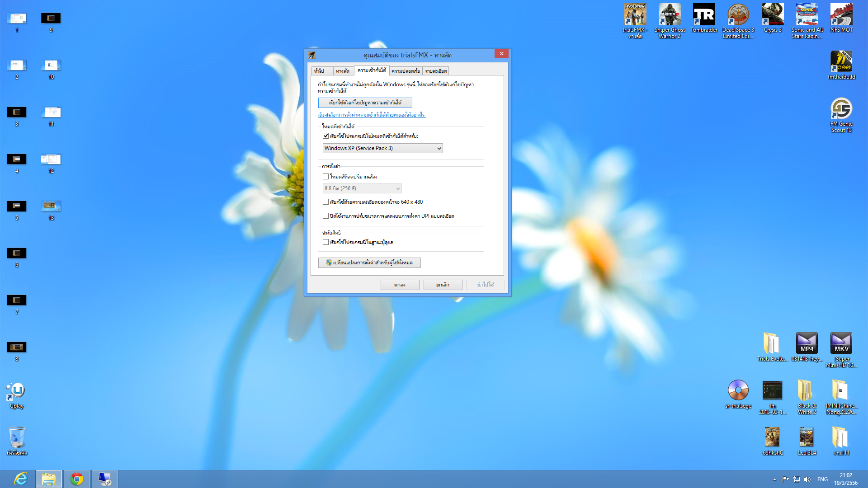Click the Dead Space 3 Limited Edition icon

pyautogui.click(x=738, y=16)
